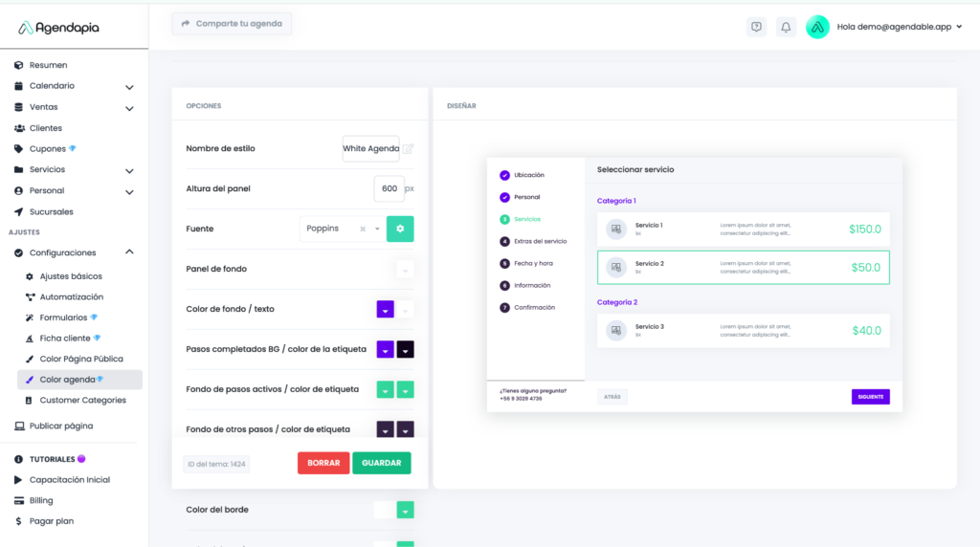The width and height of the screenshot is (980, 547).
Task: Go to Ajustes básicos
Action: pos(71,276)
